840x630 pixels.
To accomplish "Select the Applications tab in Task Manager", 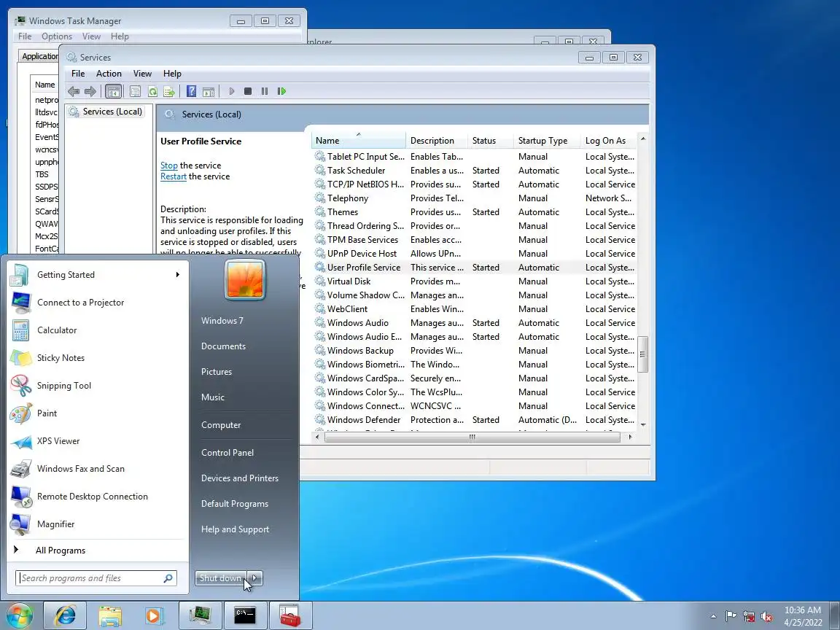I will [39, 56].
